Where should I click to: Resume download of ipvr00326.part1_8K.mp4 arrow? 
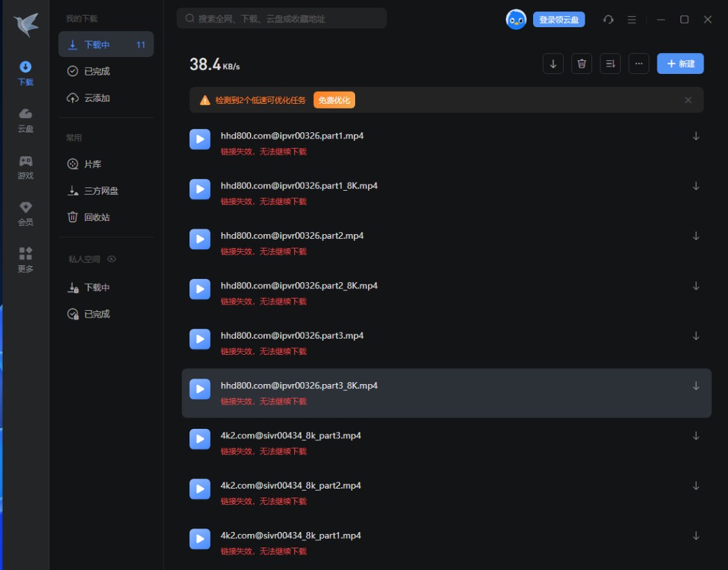point(696,187)
